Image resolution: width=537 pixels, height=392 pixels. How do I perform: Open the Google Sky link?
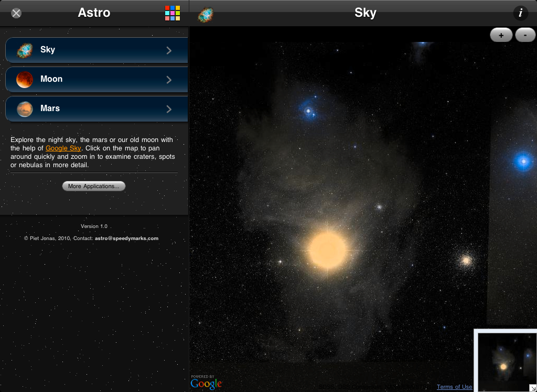[63, 148]
